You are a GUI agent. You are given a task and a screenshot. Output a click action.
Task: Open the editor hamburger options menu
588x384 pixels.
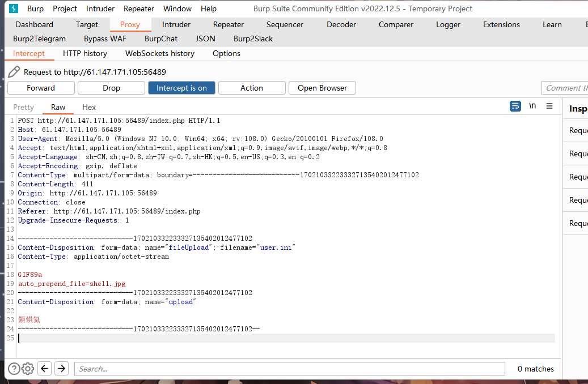[549, 106]
